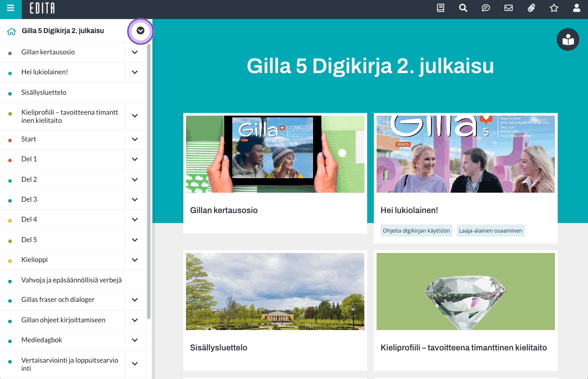This screenshot has height=379, width=588.
Task: Open Ohjeita digikirjan käyttöön tag
Action: tap(416, 231)
